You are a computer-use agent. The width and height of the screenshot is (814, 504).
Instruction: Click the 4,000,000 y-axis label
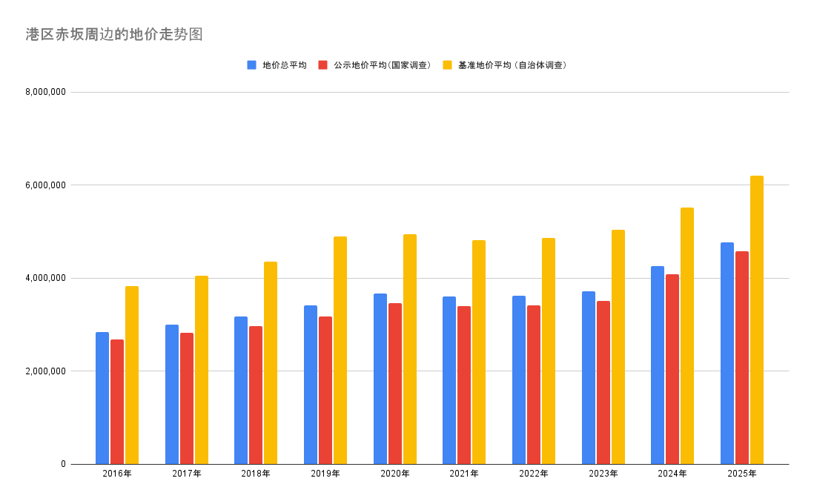[45, 278]
